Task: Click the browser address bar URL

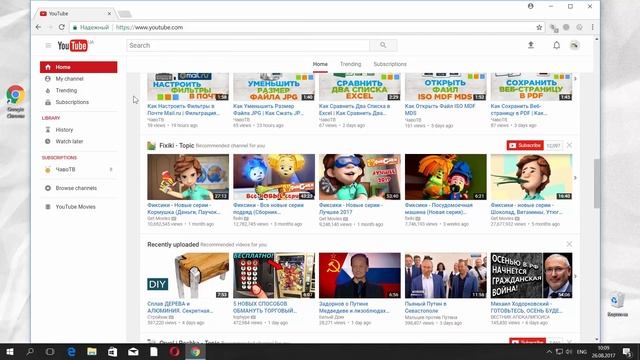Action: 149,27
